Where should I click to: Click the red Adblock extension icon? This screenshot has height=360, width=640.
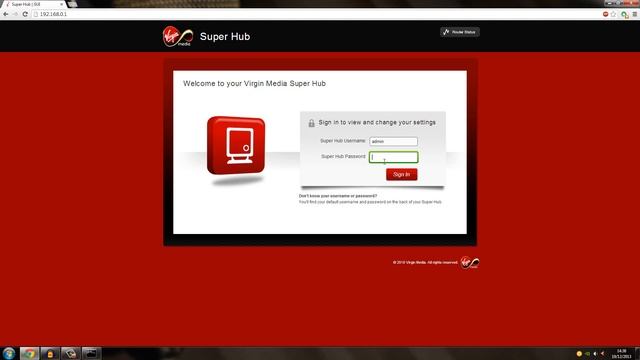point(605,14)
